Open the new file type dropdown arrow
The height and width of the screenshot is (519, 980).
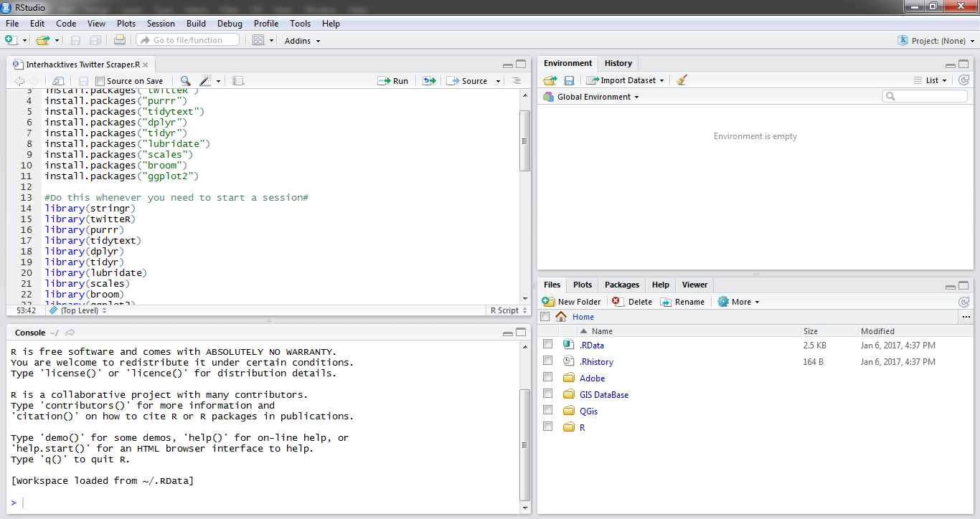pyautogui.click(x=24, y=41)
